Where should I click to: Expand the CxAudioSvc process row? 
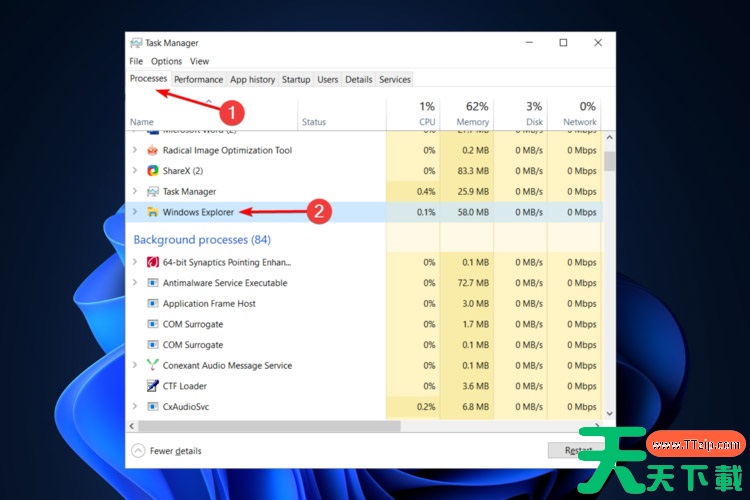[135, 406]
